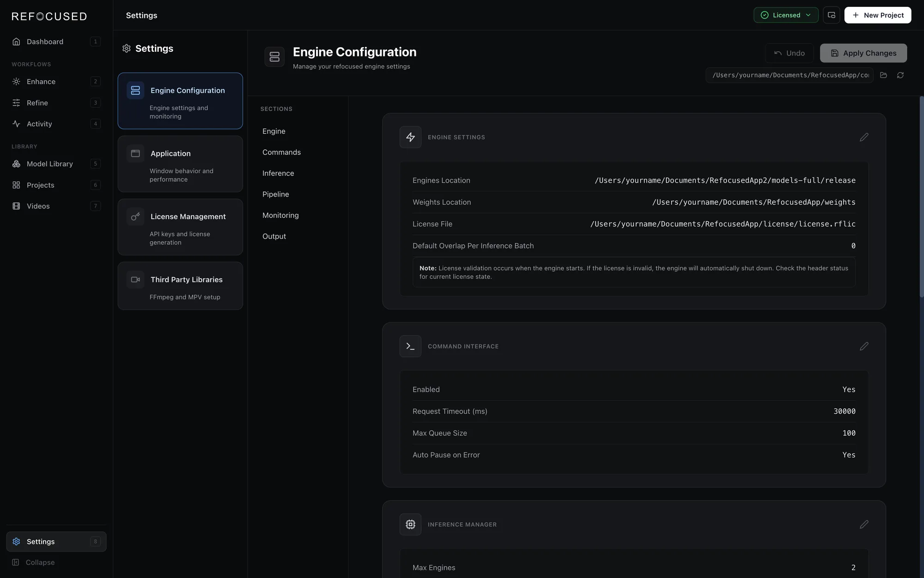Screen dimensions: 924x578
Task: Click the main content vertical scrollbar
Action: 921,197
